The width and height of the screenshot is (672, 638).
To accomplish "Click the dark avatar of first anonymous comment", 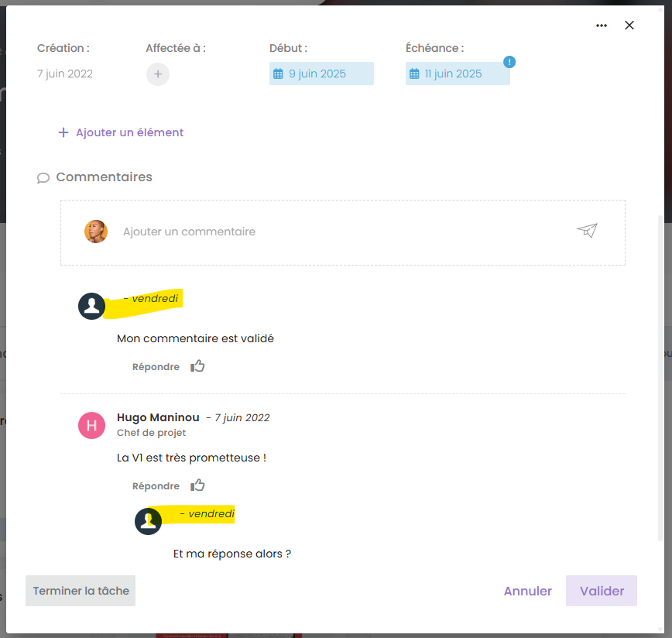I will tap(92, 306).
